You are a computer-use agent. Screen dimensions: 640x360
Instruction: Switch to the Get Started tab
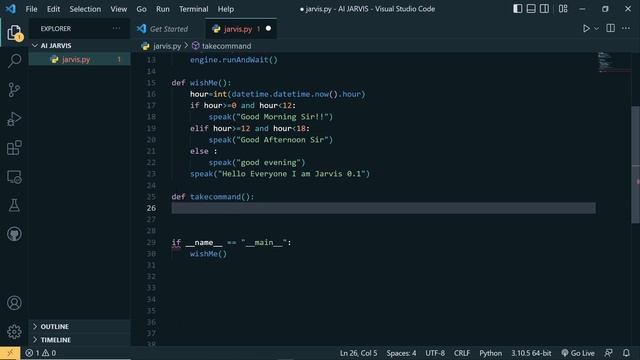169,29
